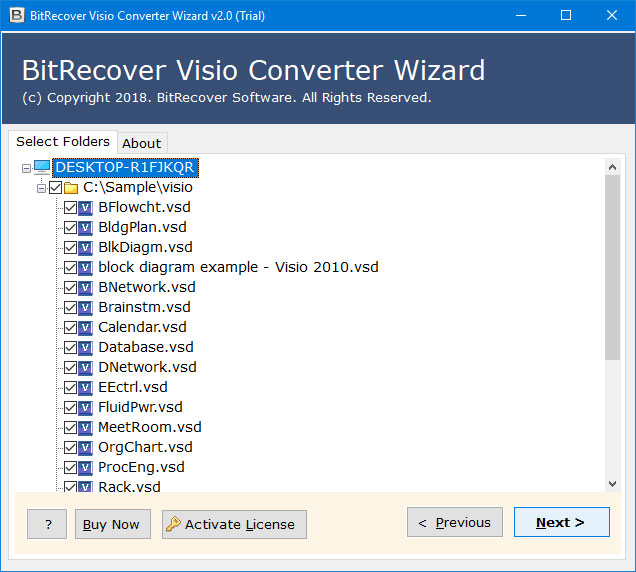Click the scroll up arrow in file tree
636x572 pixels.
(x=612, y=167)
